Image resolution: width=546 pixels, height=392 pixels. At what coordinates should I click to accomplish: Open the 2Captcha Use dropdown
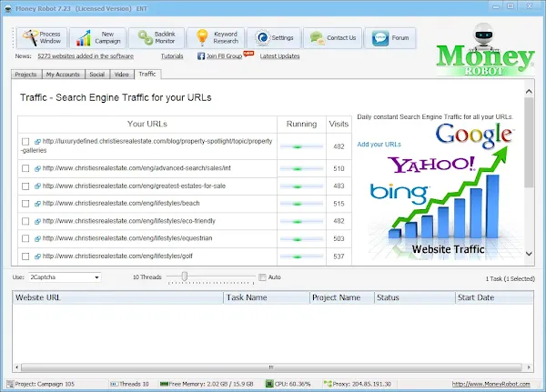(x=65, y=277)
